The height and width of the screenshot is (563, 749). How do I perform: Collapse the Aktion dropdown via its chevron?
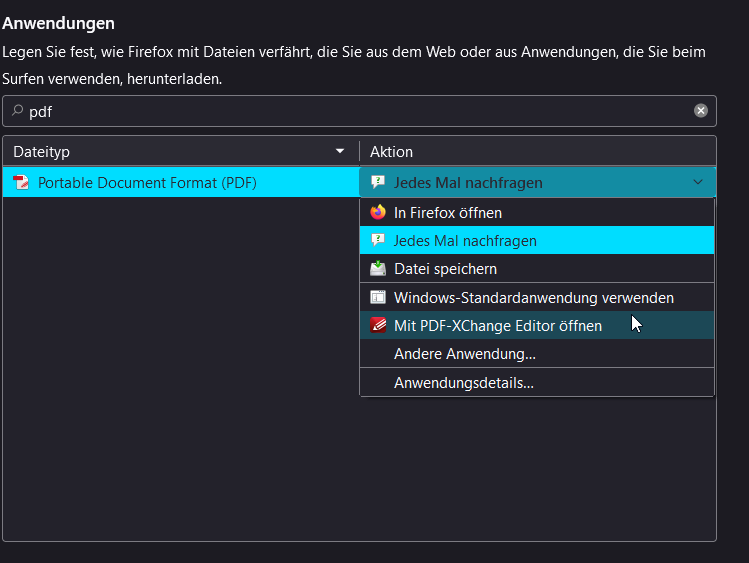[697, 183]
